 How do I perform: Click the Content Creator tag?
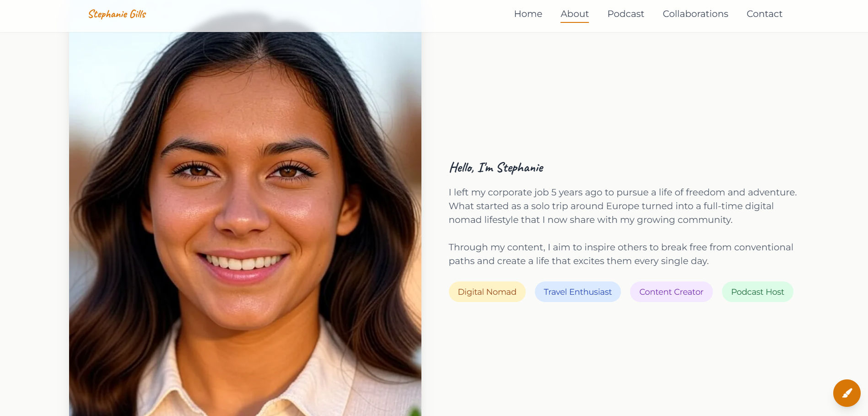tap(671, 292)
